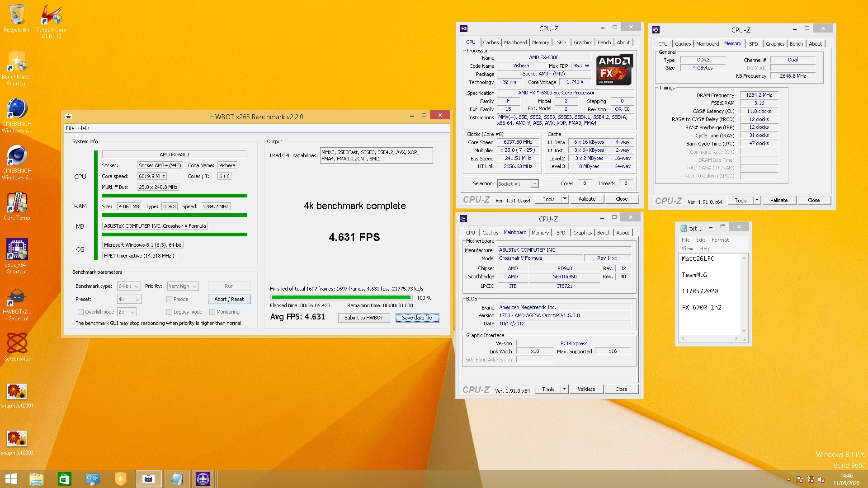Image resolution: width=868 pixels, height=488 pixels.
Task: Open Graphics tab in CPU-Z CPU window
Action: 583,42
